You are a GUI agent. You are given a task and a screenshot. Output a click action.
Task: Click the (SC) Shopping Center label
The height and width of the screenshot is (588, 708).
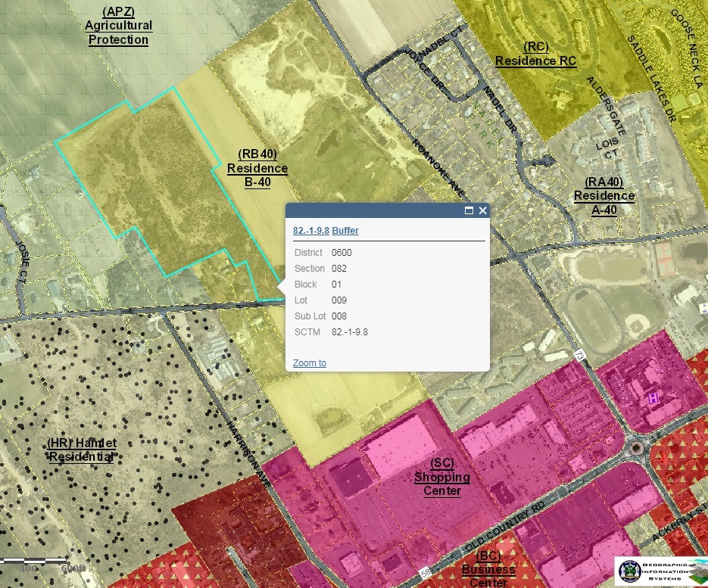point(441,477)
